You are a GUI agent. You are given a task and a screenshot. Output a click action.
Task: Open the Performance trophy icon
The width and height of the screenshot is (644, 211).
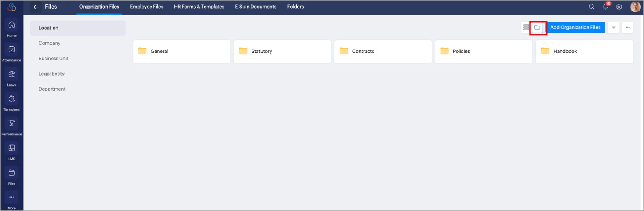[11, 123]
